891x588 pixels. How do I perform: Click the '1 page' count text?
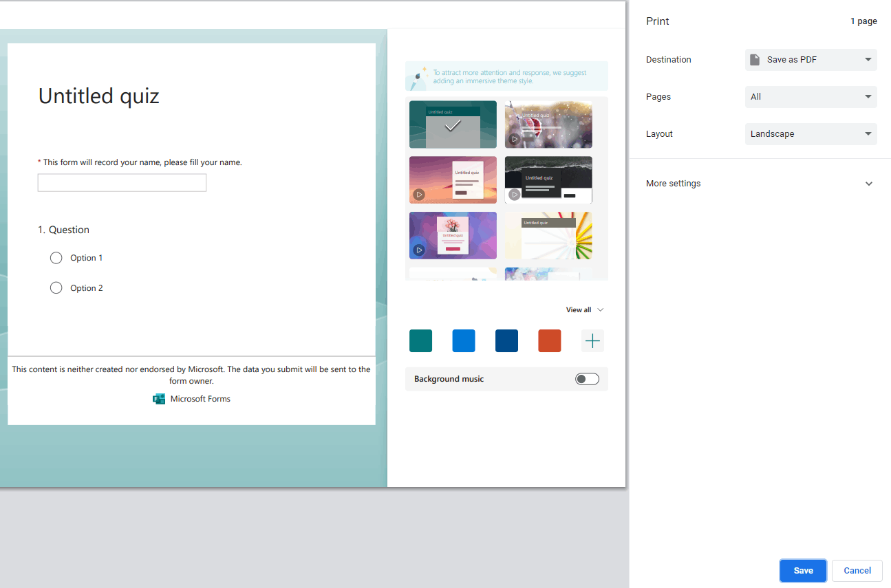coord(863,21)
